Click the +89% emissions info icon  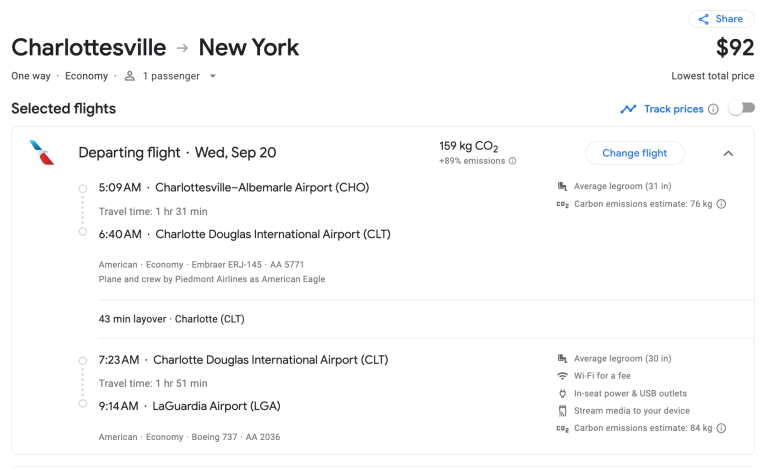coord(513,161)
